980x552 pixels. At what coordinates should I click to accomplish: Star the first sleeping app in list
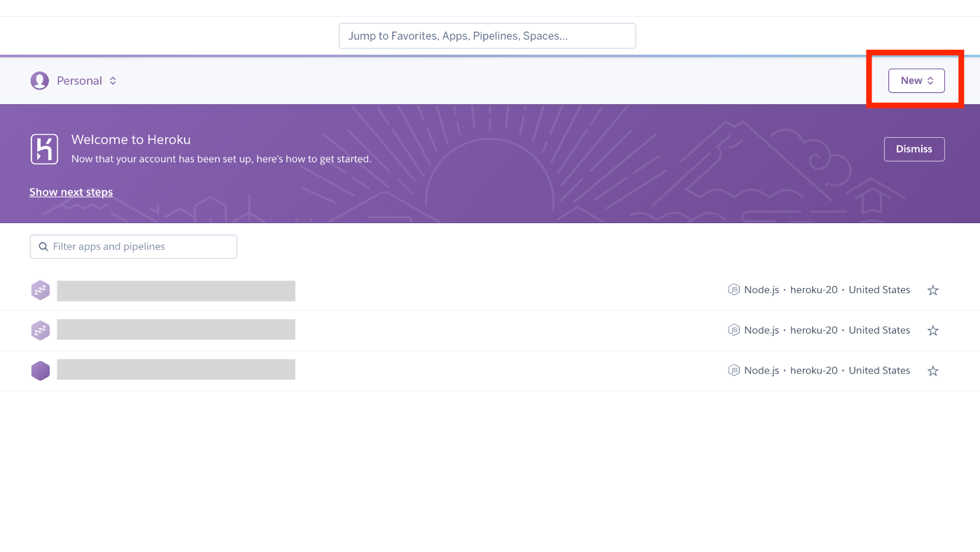tap(932, 290)
